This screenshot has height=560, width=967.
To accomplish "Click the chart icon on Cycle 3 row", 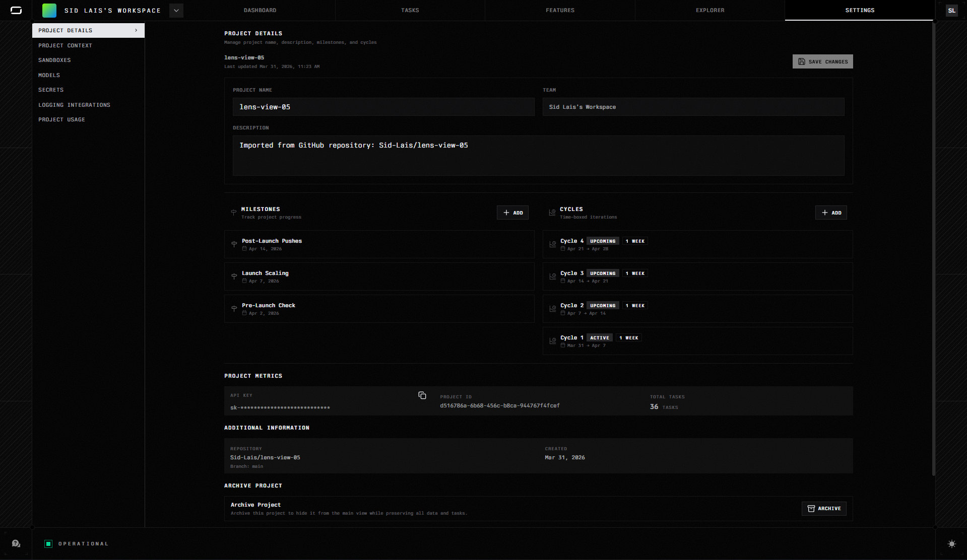I will [x=553, y=276].
